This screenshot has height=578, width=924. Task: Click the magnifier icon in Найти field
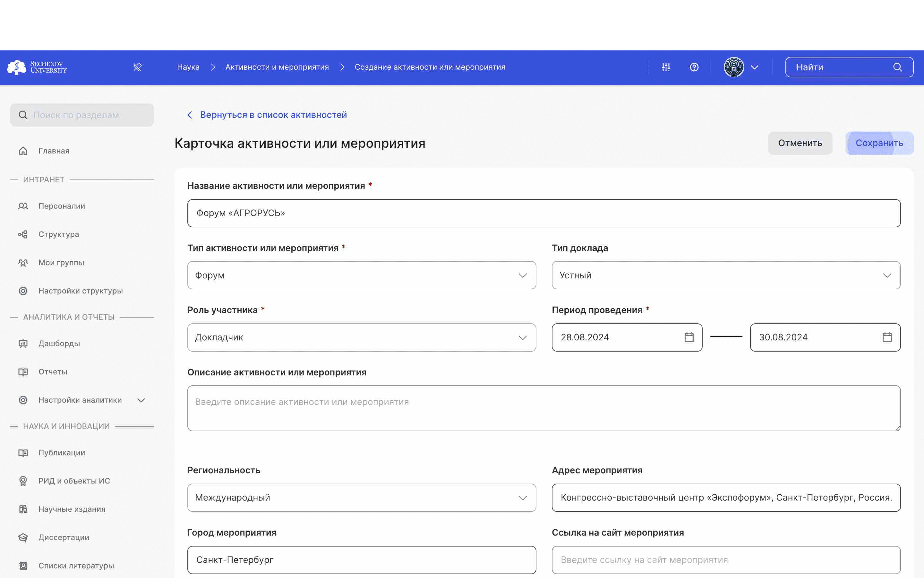pyautogui.click(x=897, y=67)
